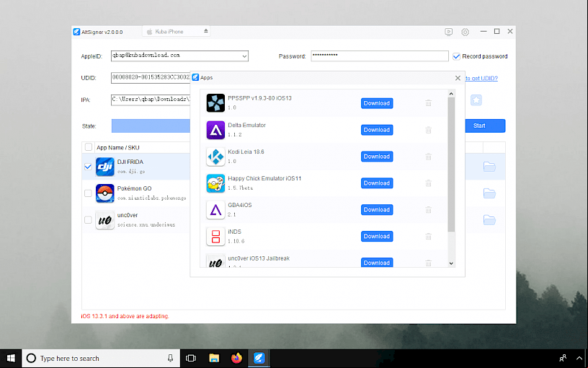The height and width of the screenshot is (368, 588).
Task: Download Kodi Leia 18.6
Action: pyautogui.click(x=377, y=157)
